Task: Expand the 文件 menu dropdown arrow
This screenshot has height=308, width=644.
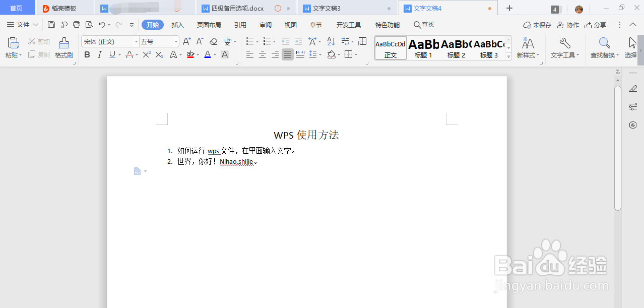Action: pyautogui.click(x=35, y=25)
